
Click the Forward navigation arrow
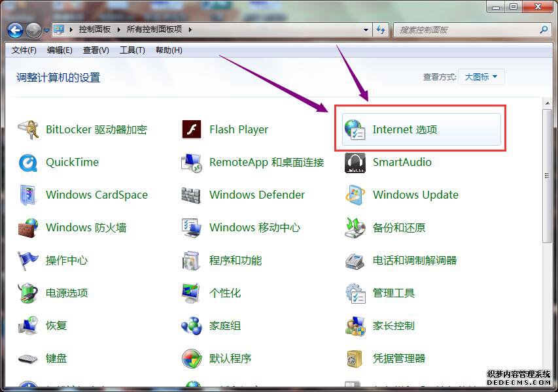pos(34,30)
